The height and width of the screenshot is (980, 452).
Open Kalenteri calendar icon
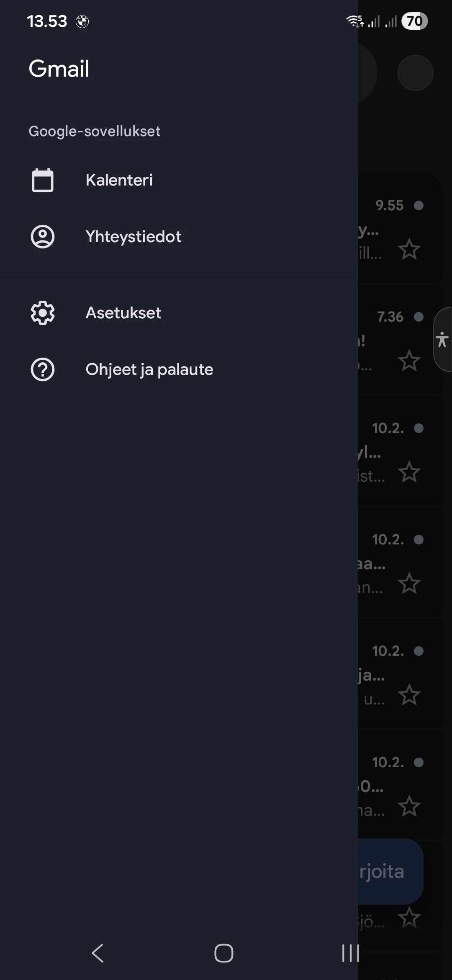click(43, 180)
